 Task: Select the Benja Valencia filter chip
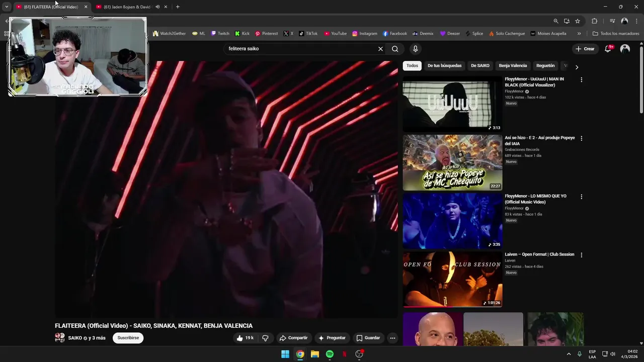(513, 66)
